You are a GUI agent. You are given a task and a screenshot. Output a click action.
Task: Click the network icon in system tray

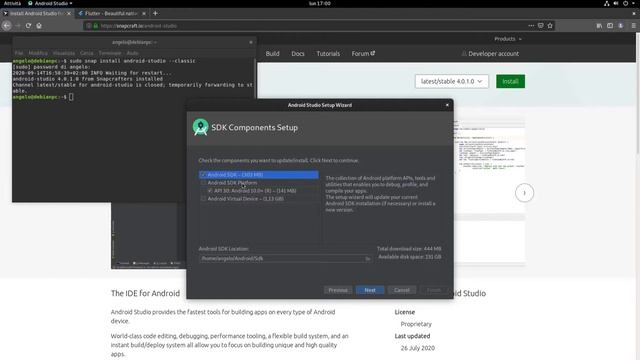tap(607, 3)
